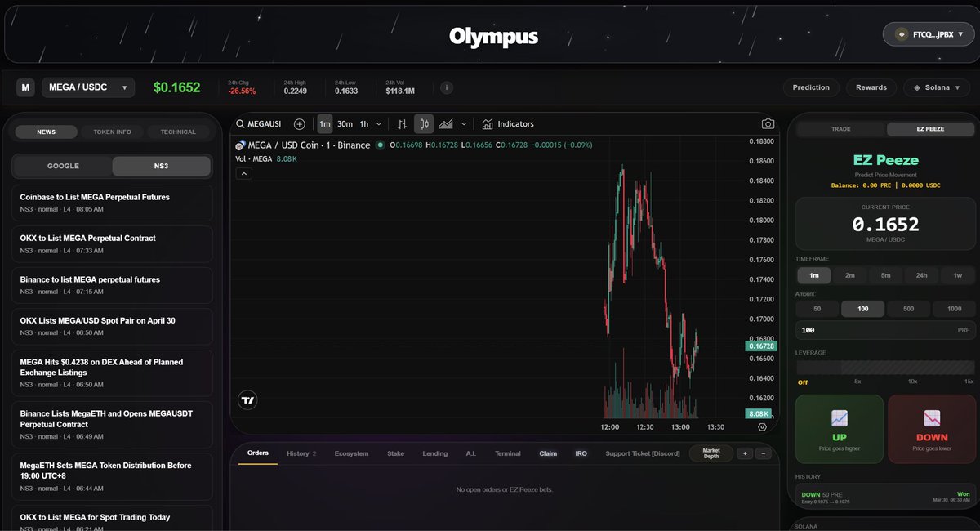Open the Lending tab
980x531 pixels.
(x=434, y=453)
